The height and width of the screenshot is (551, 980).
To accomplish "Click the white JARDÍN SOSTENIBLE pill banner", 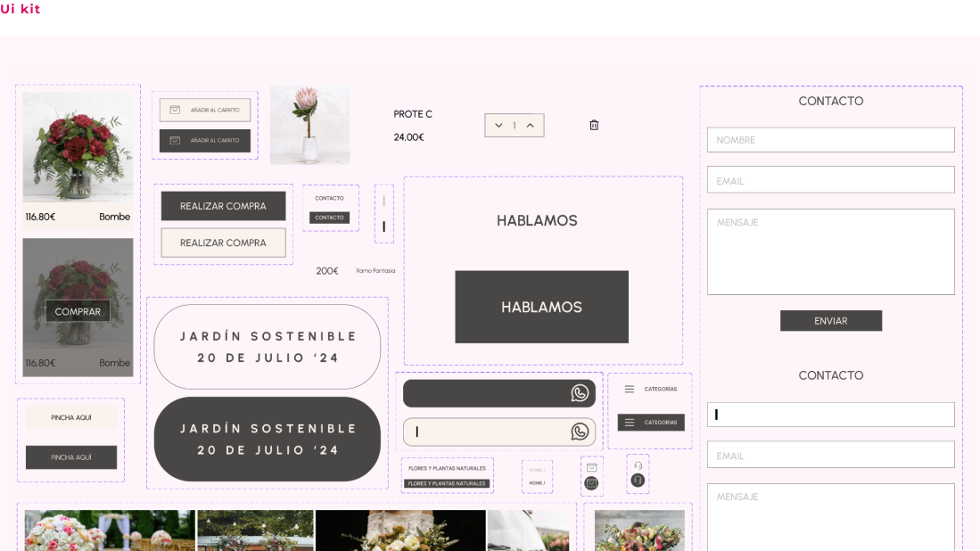I will (x=267, y=347).
